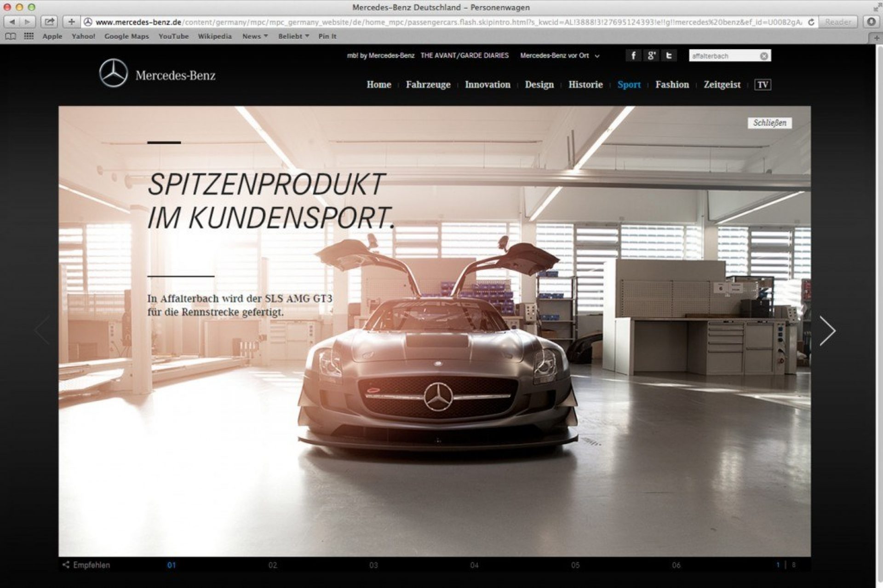Go back with Safari's back arrow
The width and height of the screenshot is (883, 588).
(12, 22)
